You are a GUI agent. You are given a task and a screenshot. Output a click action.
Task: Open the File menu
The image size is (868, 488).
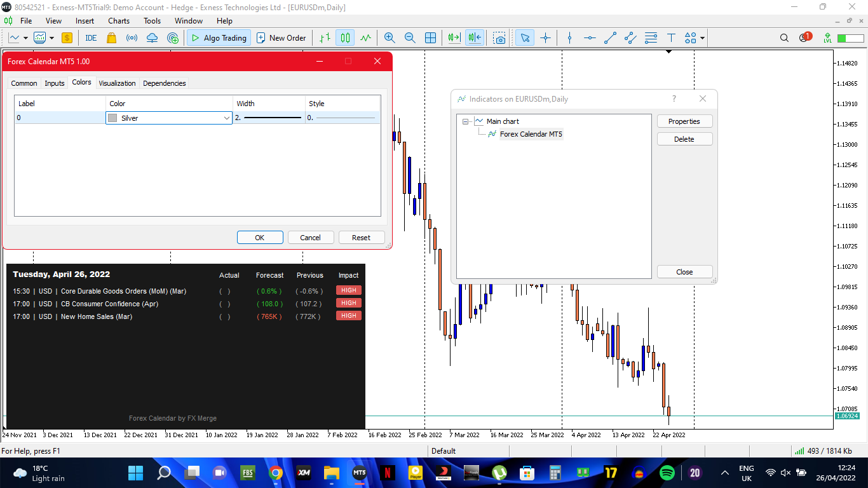26,21
